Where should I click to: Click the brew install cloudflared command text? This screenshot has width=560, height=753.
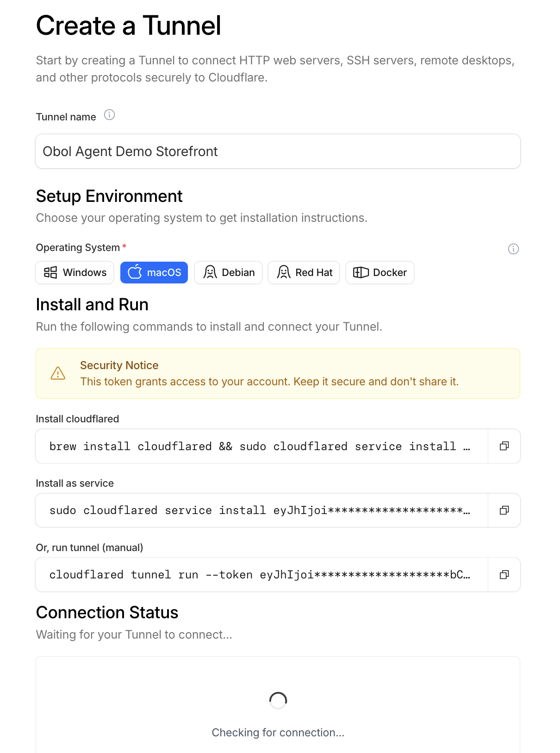260,446
